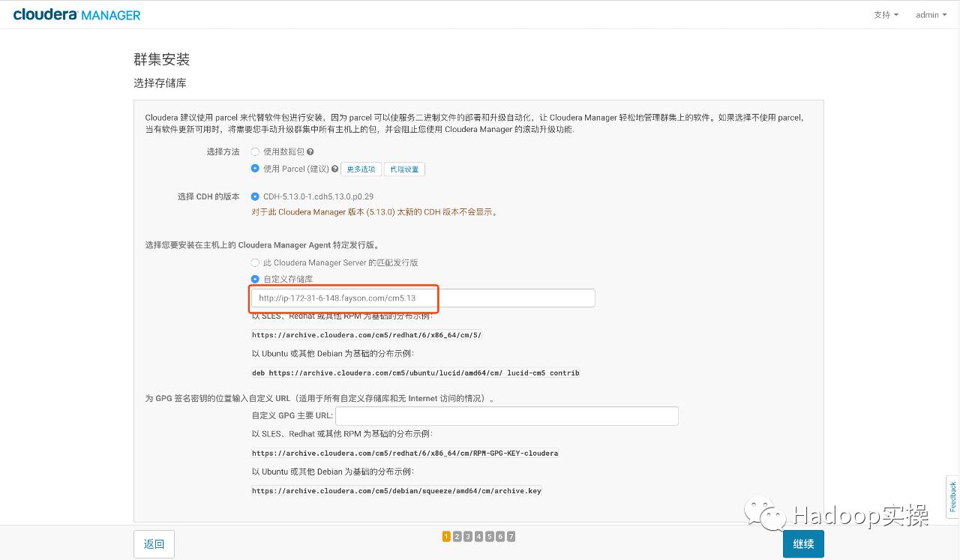Go to wizard step 1
The image size is (960, 560).
pyautogui.click(x=446, y=536)
